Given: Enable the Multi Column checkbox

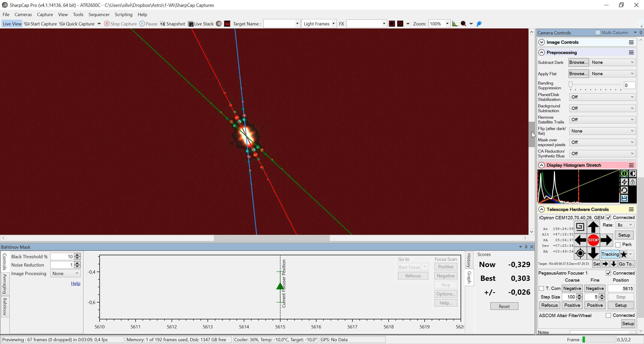Looking at the screenshot, I should (x=598, y=32).
